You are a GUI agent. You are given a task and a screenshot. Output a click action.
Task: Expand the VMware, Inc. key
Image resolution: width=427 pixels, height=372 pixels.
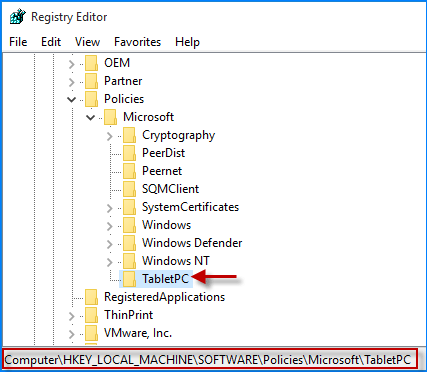coord(72,333)
